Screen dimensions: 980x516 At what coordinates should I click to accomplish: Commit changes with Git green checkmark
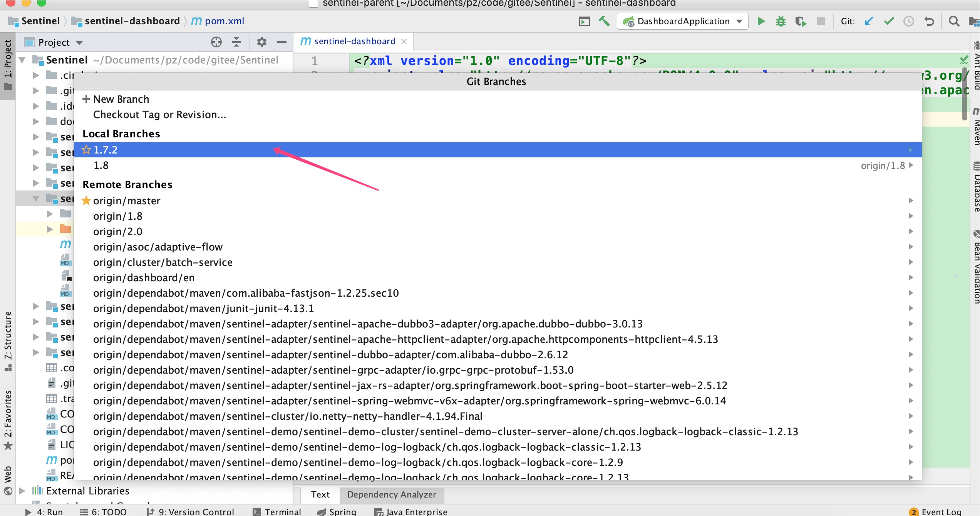pyautogui.click(x=889, y=21)
